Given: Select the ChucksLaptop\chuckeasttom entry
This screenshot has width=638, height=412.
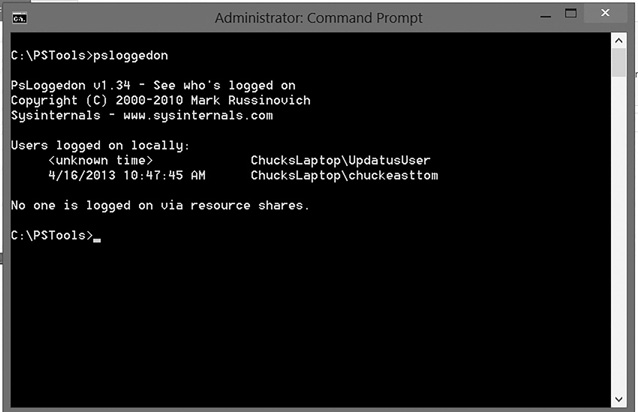Looking at the screenshot, I should (x=344, y=175).
